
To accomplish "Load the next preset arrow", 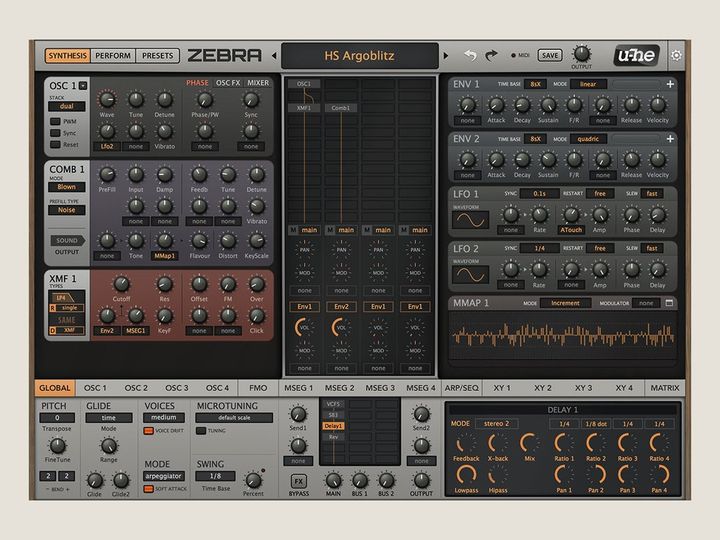I will 445,56.
